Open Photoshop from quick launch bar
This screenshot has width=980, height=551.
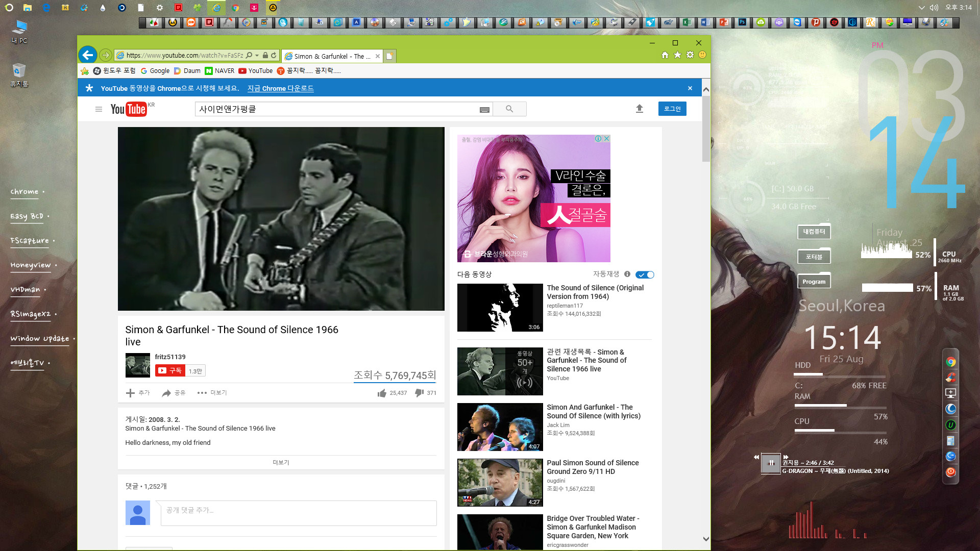(x=742, y=22)
